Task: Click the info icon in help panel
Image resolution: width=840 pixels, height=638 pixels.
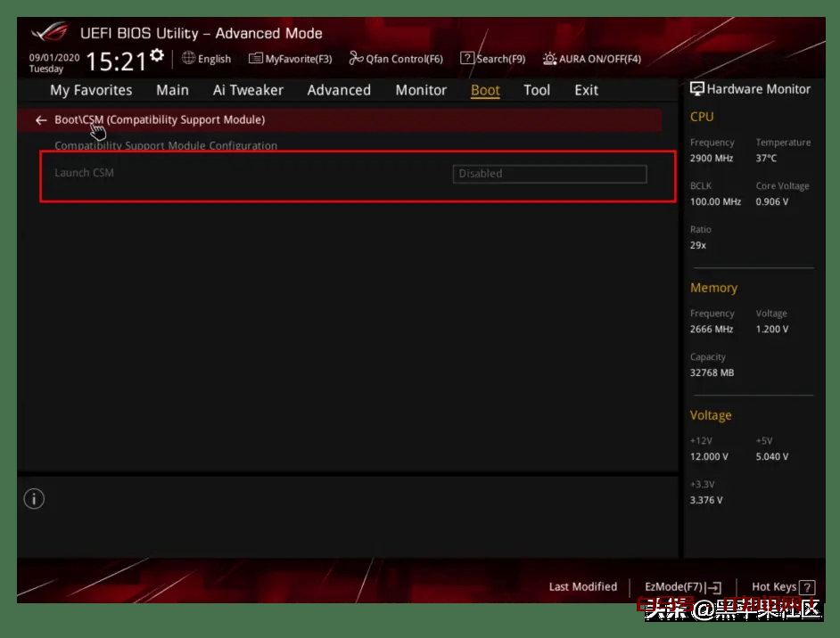Action: (x=34, y=499)
